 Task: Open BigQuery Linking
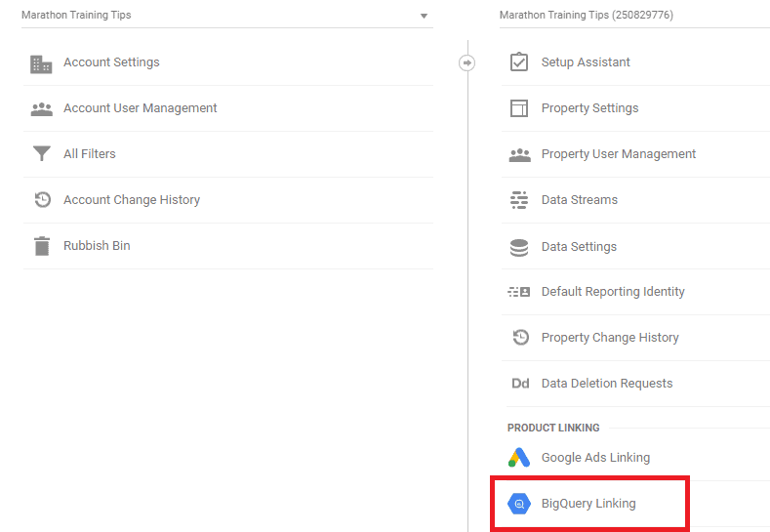tap(589, 504)
